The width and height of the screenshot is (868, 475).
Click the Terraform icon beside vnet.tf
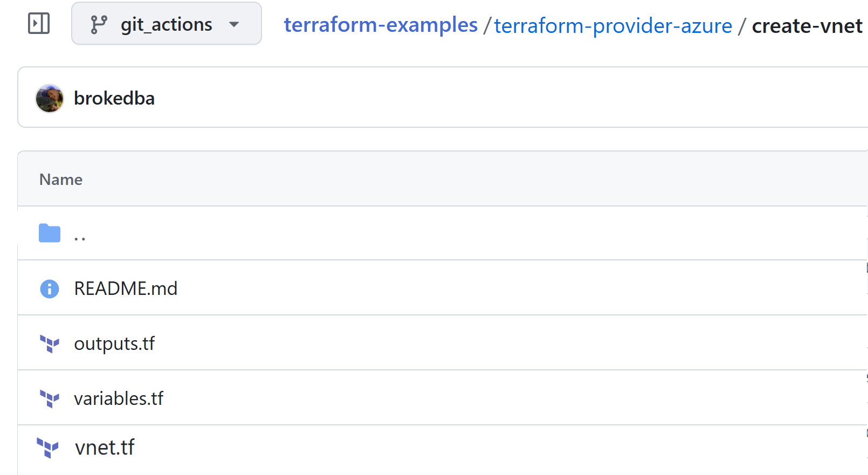pos(47,448)
